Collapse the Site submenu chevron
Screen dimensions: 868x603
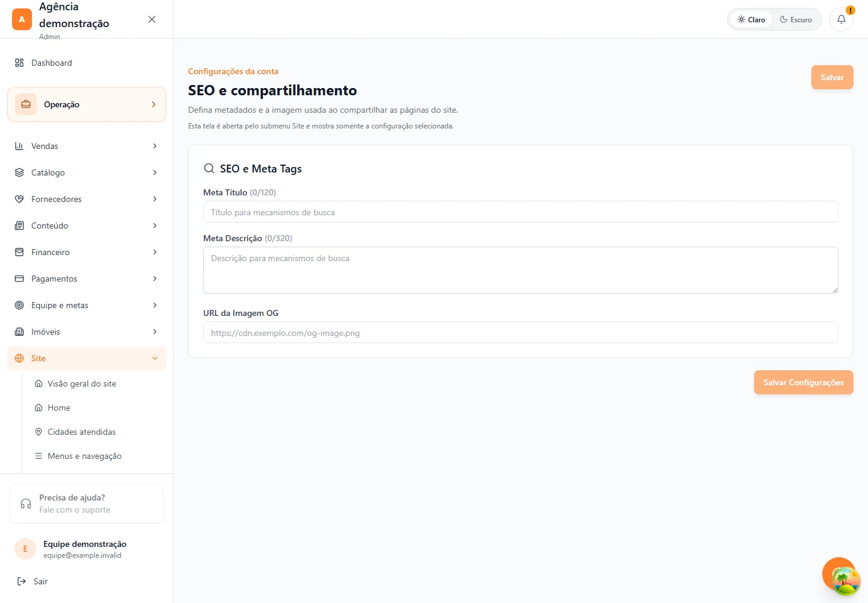pyautogui.click(x=155, y=358)
